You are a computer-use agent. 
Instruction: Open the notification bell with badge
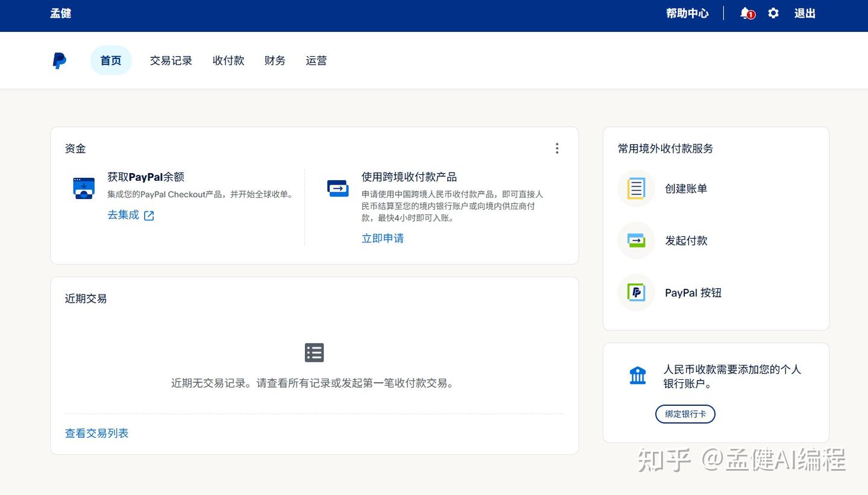tap(745, 13)
